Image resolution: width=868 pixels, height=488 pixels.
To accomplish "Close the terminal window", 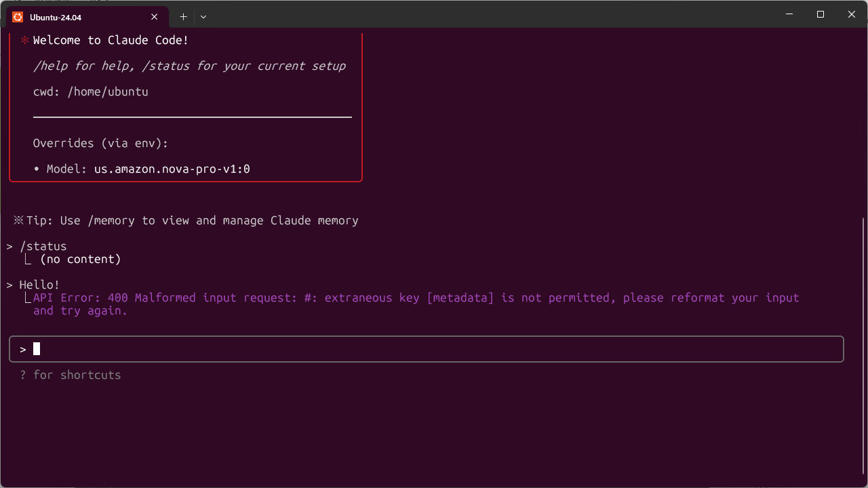I will tap(852, 14).
